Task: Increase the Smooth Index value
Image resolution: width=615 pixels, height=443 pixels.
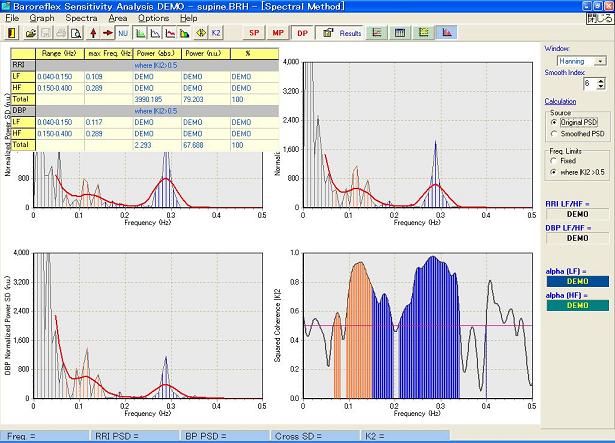Action: click(601, 81)
